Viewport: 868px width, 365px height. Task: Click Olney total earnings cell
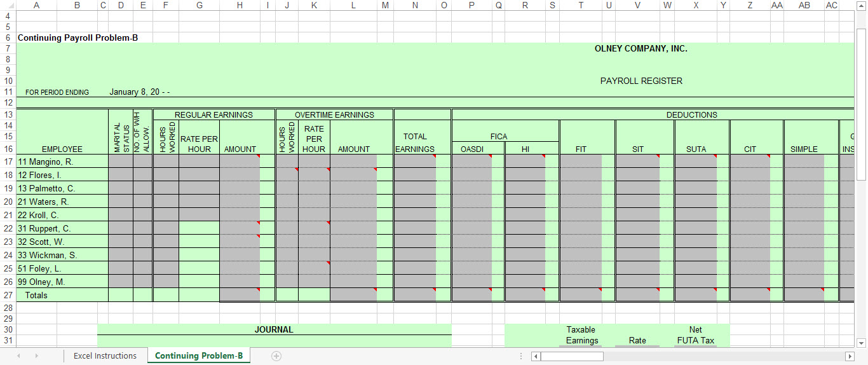coord(415,282)
